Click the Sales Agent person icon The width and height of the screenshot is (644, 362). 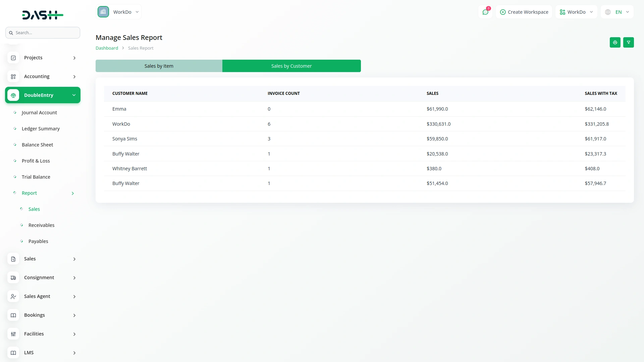click(x=13, y=296)
